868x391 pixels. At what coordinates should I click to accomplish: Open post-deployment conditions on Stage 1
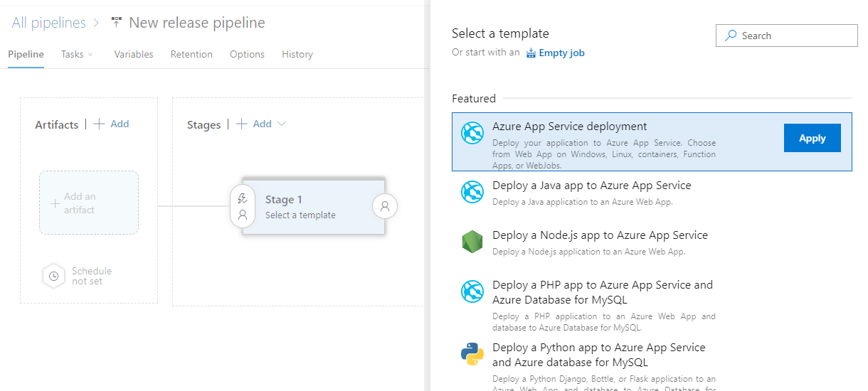(385, 206)
